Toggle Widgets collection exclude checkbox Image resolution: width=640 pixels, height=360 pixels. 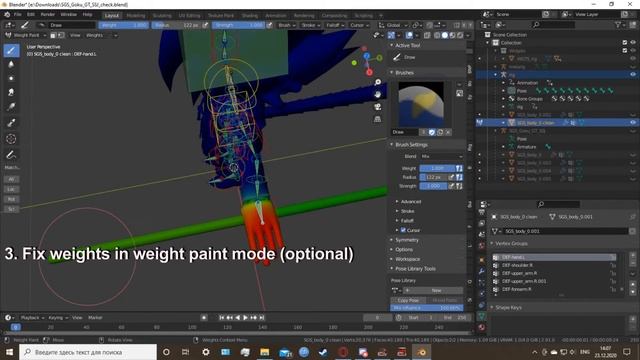[625, 51]
